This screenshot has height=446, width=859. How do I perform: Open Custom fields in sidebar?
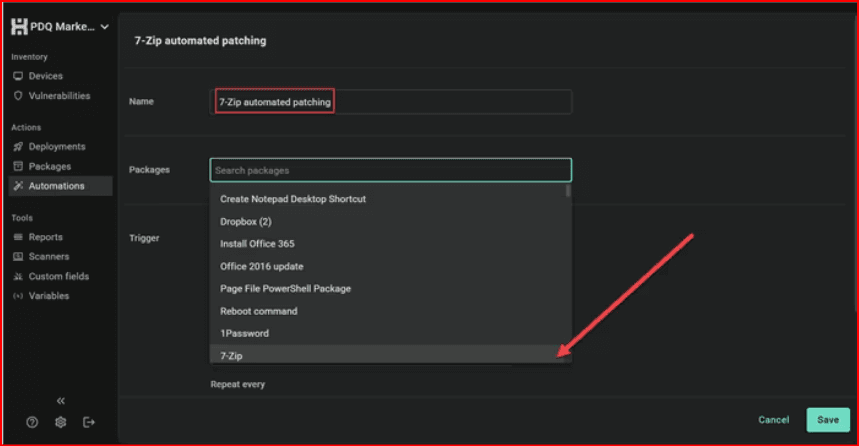point(58,276)
